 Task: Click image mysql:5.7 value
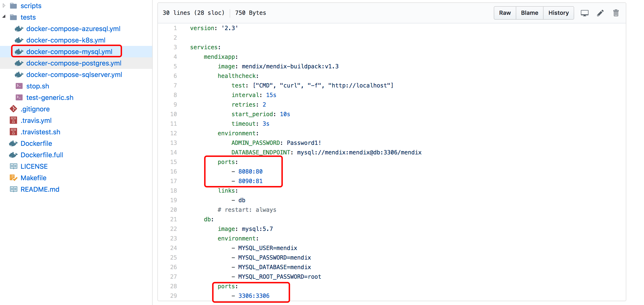pyautogui.click(x=257, y=229)
